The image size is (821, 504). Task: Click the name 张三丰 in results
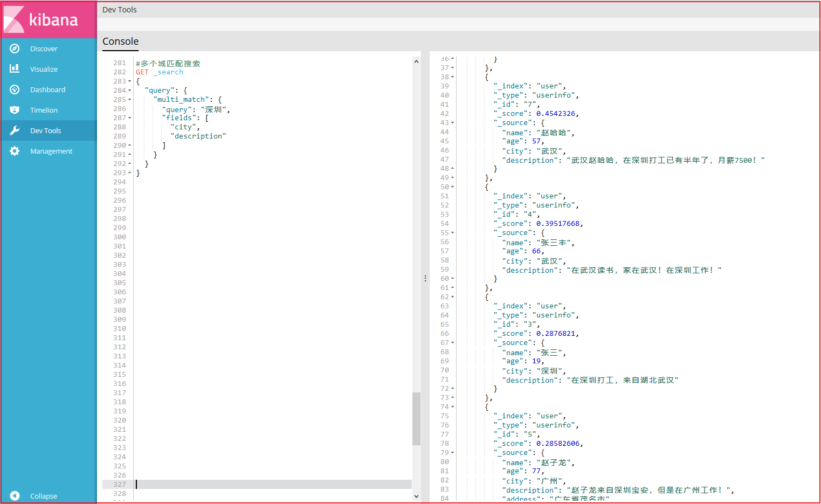(554, 242)
